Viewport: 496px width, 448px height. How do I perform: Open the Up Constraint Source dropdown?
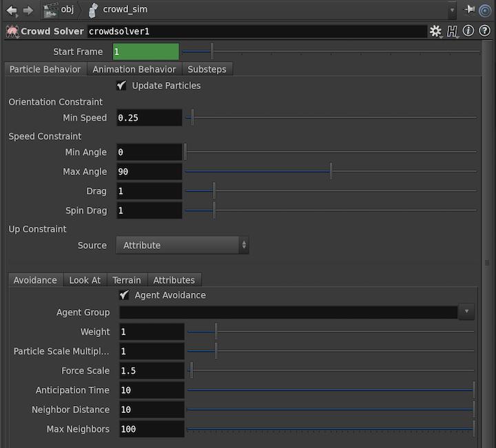tap(183, 245)
